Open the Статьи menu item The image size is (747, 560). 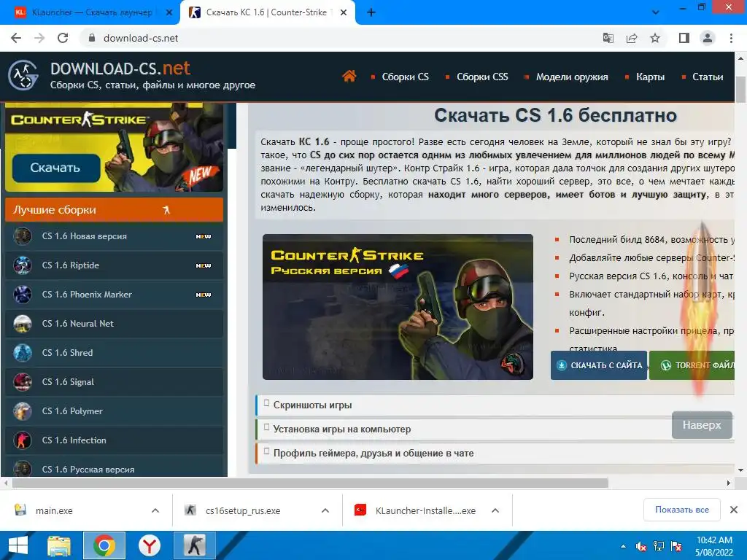tap(708, 77)
